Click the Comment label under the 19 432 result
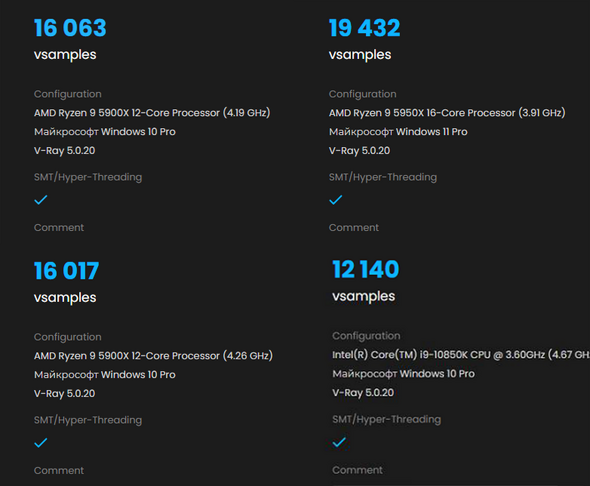 point(354,228)
